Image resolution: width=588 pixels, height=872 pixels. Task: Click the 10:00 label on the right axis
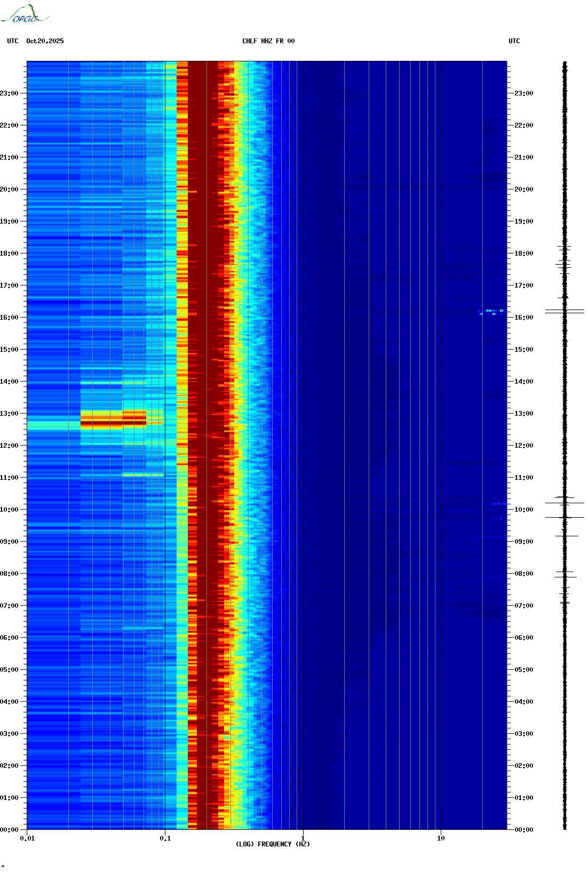[x=523, y=510]
